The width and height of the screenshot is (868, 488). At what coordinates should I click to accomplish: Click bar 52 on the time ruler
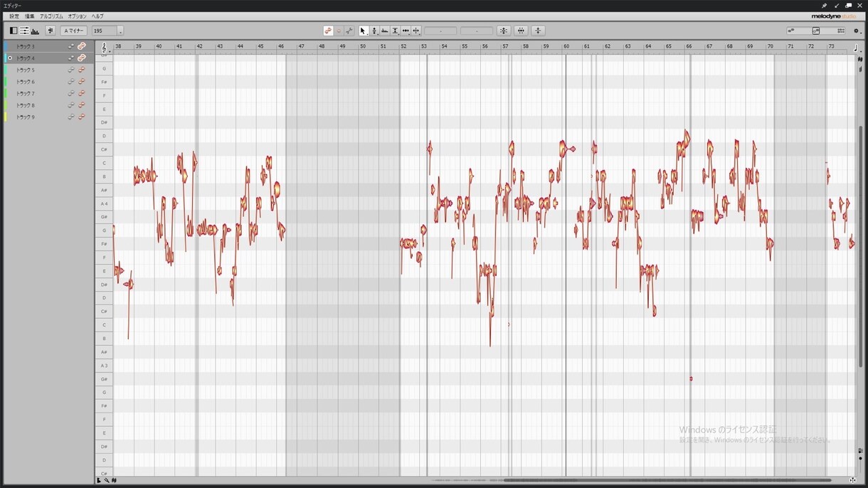coord(403,46)
